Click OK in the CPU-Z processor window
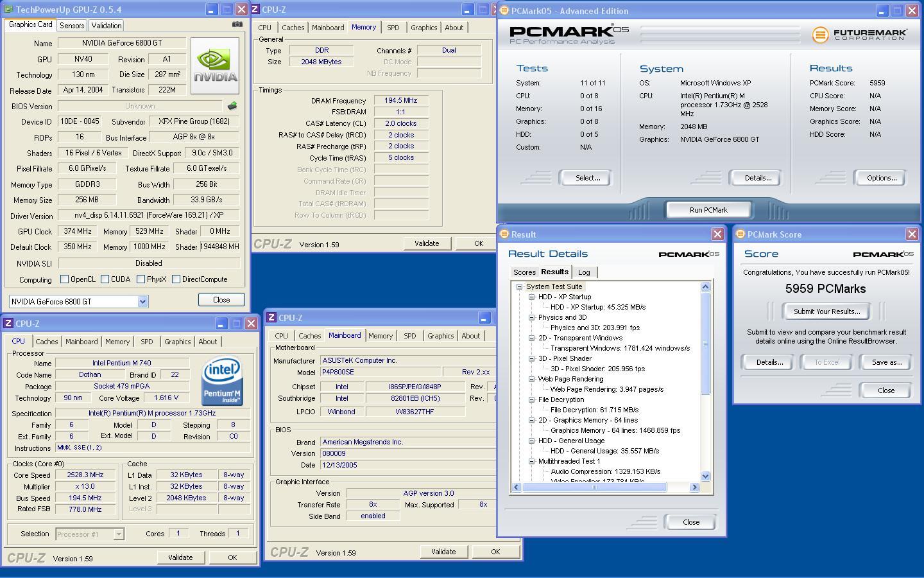The image size is (924, 578). point(232,557)
